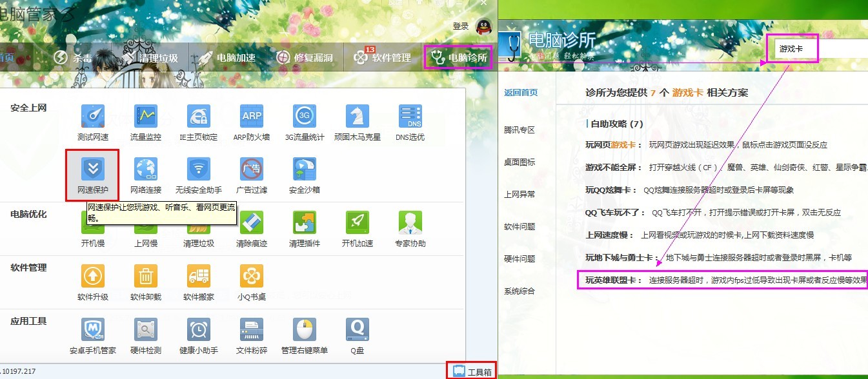Image resolution: width=868 pixels, height=379 pixels.
Task: Switch to the 电脑加速 tab
Action: click(226, 57)
